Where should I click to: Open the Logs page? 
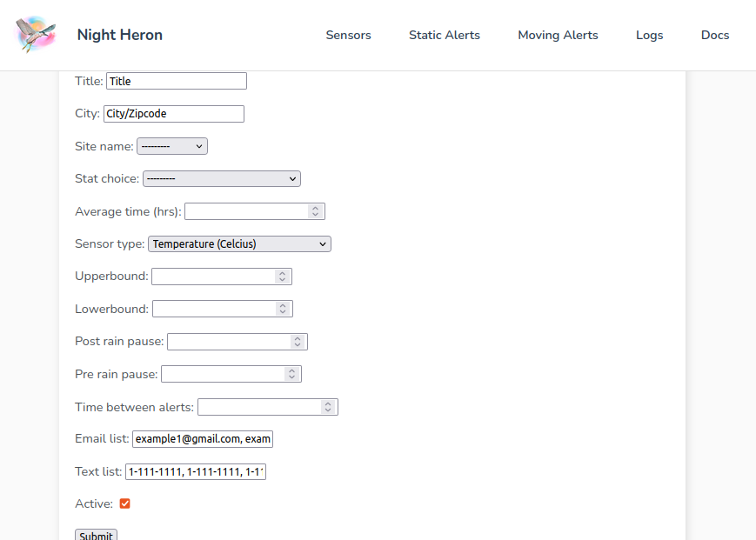[649, 35]
